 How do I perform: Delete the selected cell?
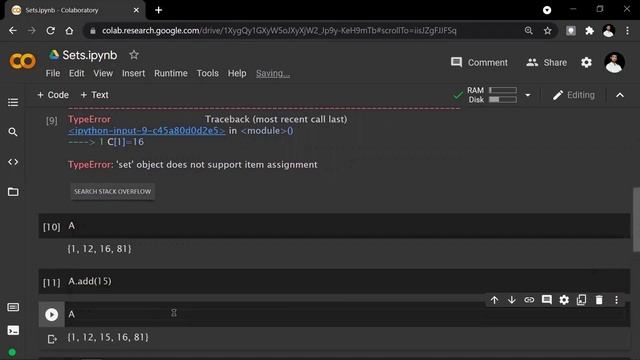pyautogui.click(x=599, y=300)
